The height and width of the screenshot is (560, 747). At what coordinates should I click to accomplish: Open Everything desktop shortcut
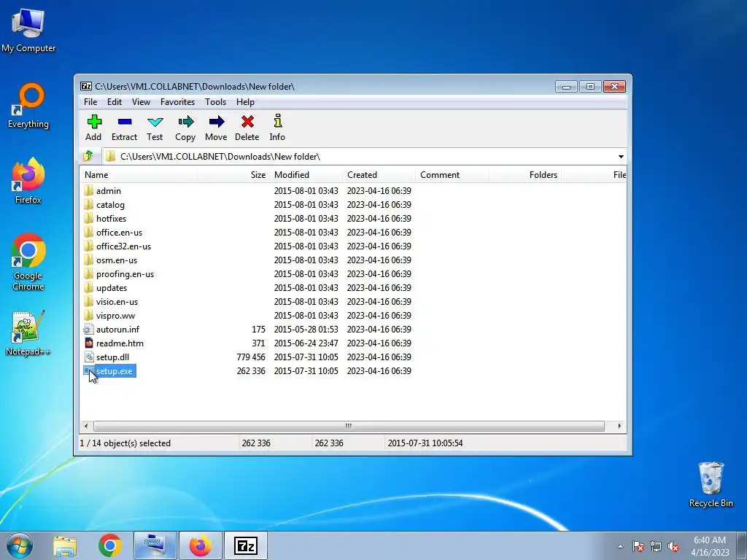click(28, 106)
